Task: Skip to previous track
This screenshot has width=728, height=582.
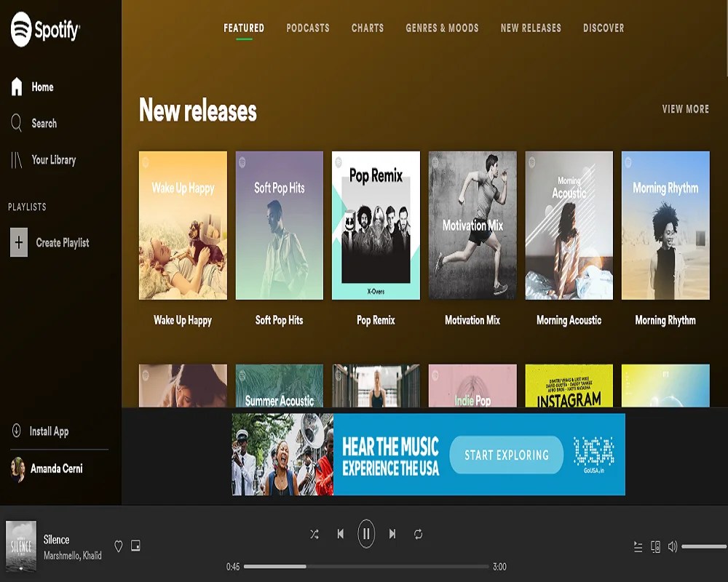Action: click(340, 534)
